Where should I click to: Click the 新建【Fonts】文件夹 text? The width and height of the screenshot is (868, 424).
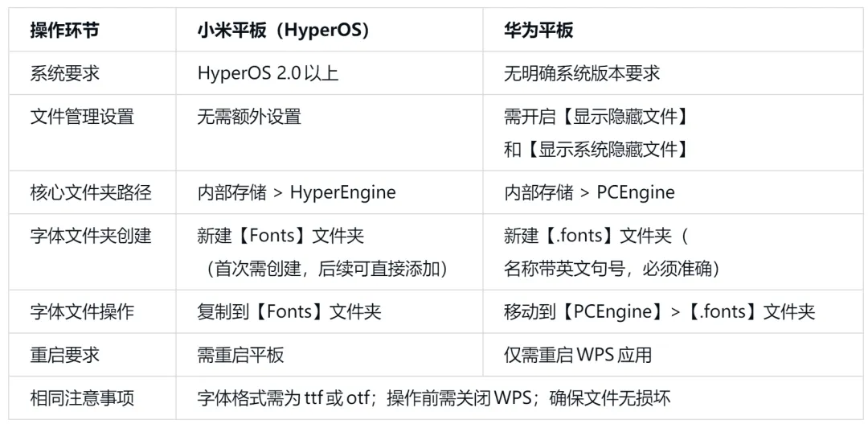[280, 236]
